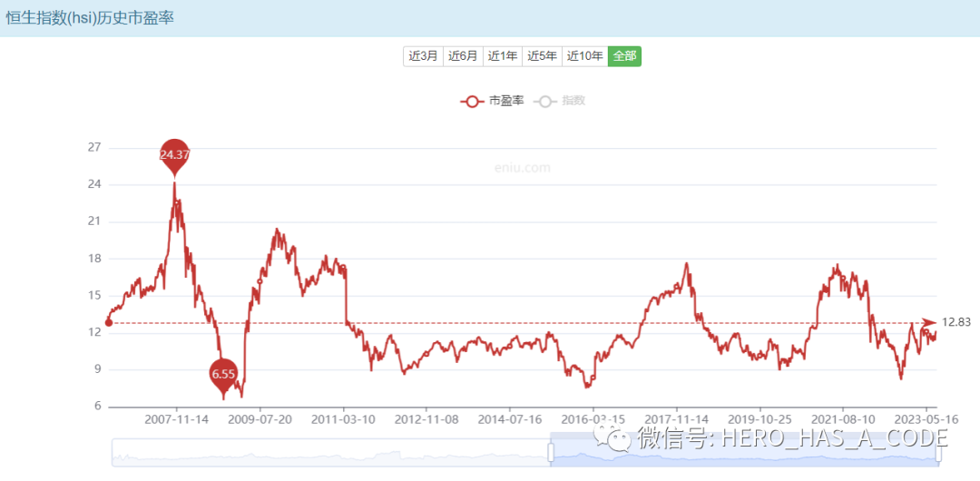Click the 21 y-axis value label
Viewport: 980px width, 481px height.
(x=95, y=222)
